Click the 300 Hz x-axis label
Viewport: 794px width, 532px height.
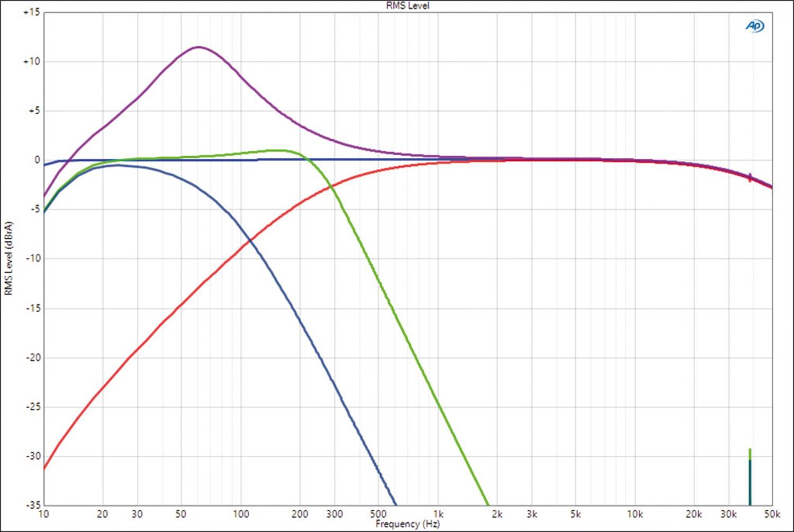click(335, 514)
